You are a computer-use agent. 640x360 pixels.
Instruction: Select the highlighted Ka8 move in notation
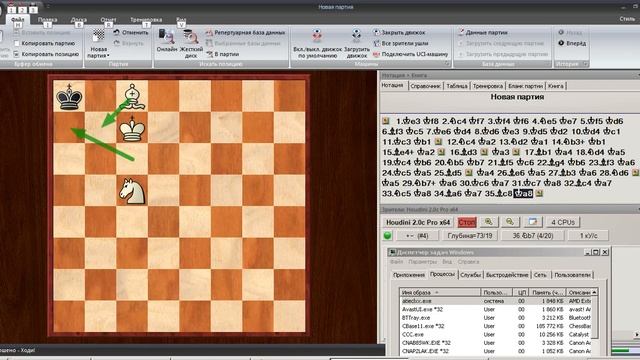pos(523,193)
